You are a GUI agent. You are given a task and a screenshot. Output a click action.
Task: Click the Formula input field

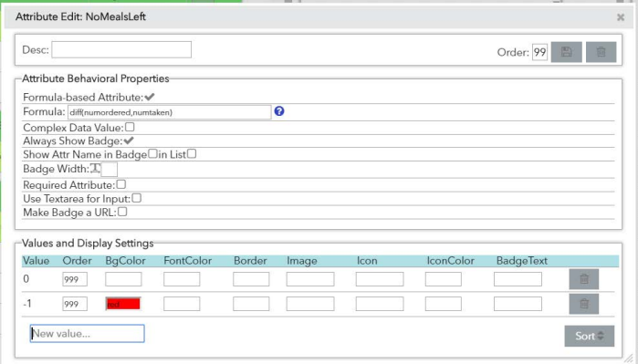(169, 112)
